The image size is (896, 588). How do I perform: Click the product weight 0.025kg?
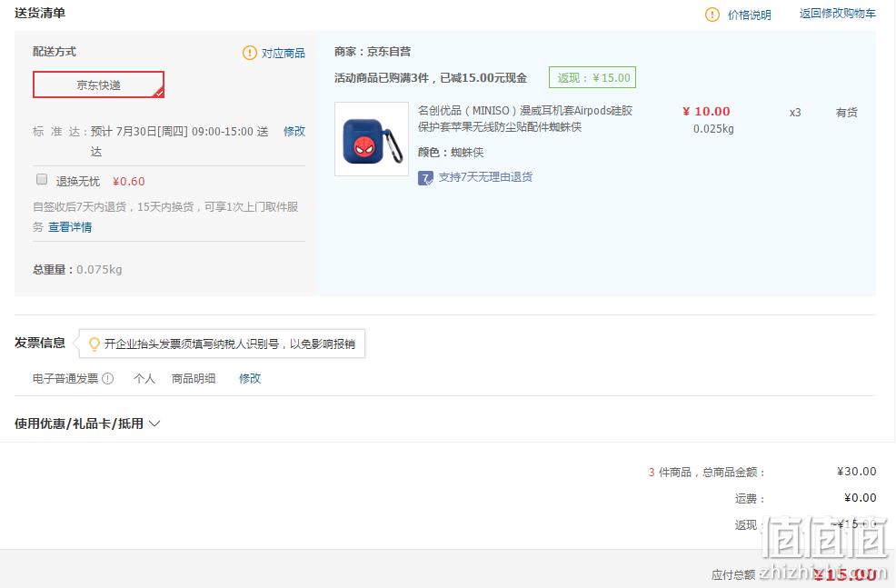click(x=713, y=129)
